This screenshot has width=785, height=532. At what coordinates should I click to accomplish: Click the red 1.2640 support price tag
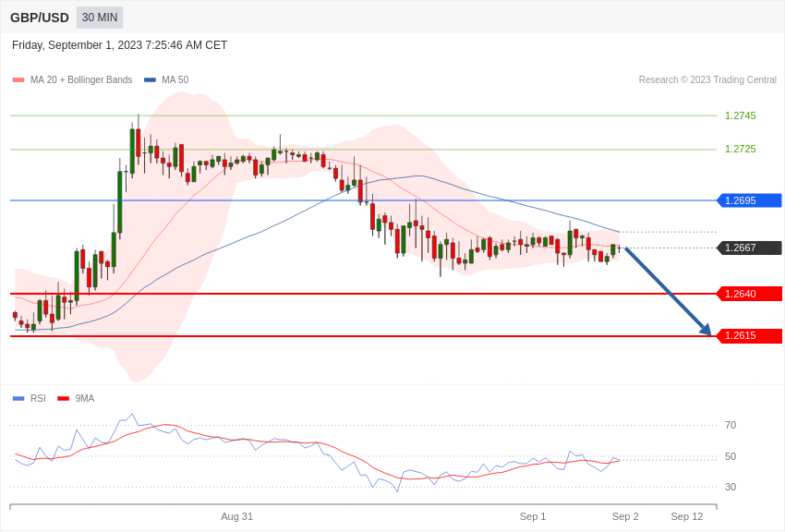pos(750,294)
